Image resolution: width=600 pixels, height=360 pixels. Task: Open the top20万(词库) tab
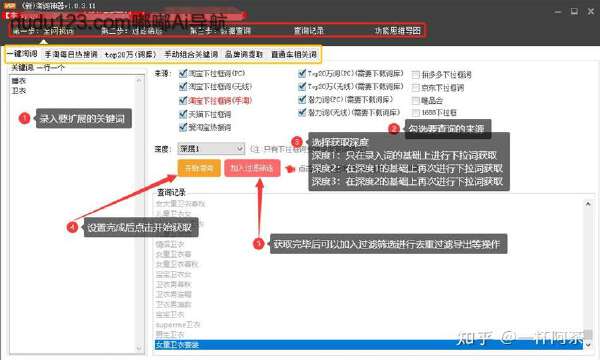point(130,54)
